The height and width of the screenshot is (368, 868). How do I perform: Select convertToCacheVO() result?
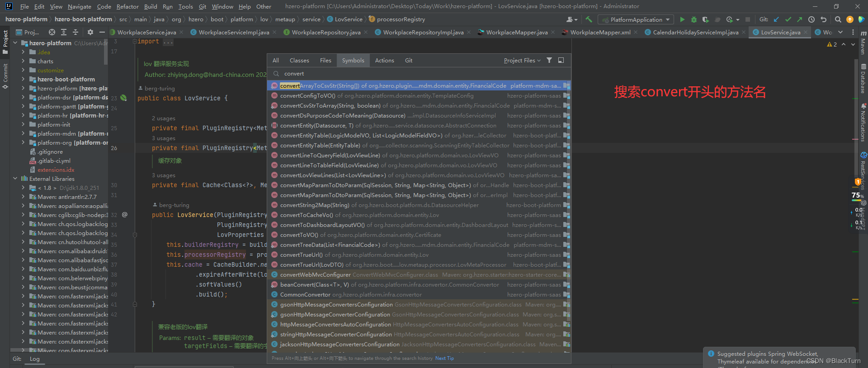point(419,215)
